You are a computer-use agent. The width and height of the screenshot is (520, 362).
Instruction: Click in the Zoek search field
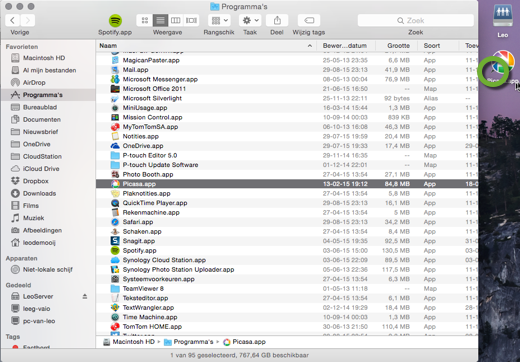(416, 20)
